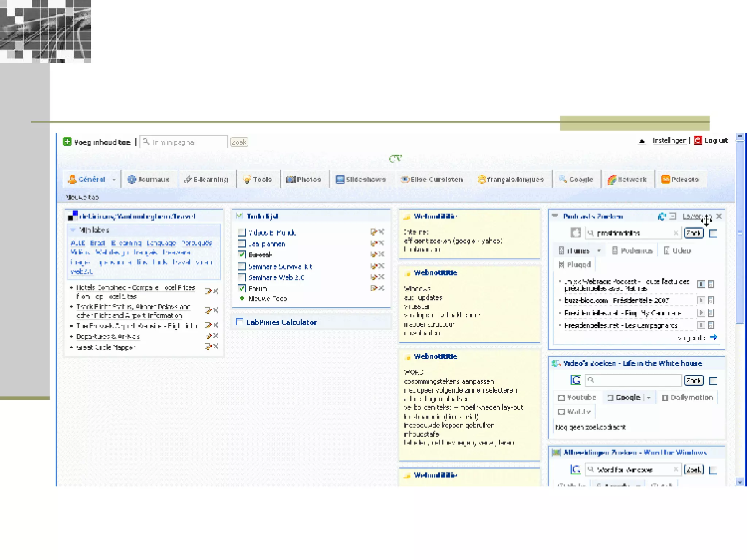Play the buzz-bloc.com podcast result
747x560 pixels.
tap(701, 300)
